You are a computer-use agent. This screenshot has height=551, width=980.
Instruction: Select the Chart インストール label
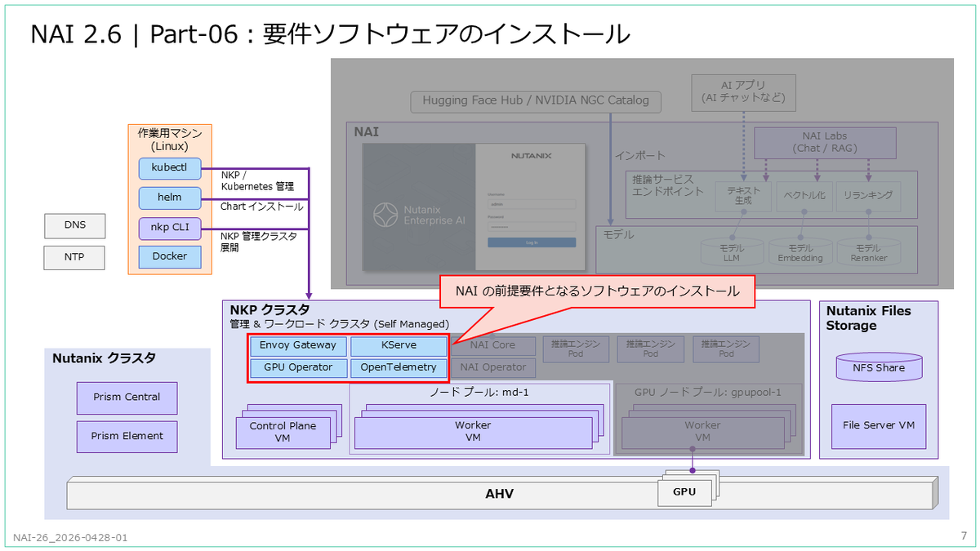261,207
